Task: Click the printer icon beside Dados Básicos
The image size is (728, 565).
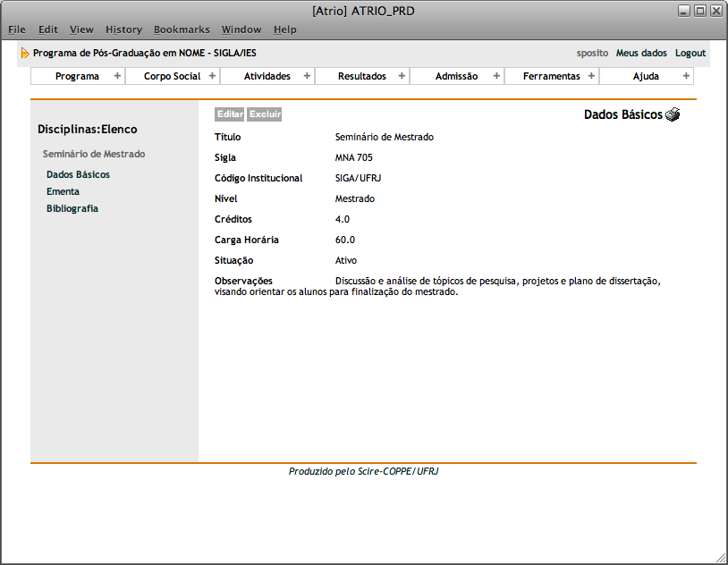Action: pyautogui.click(x=673, y=114)
